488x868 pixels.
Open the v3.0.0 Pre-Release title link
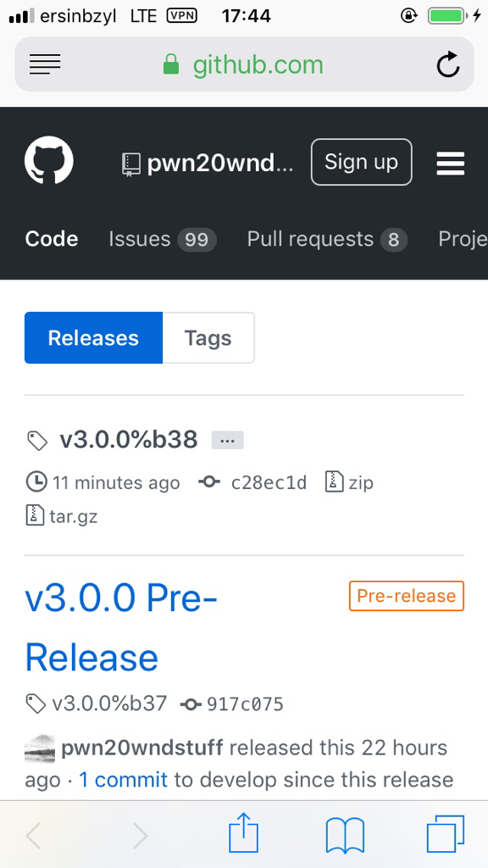coord(121,627)
